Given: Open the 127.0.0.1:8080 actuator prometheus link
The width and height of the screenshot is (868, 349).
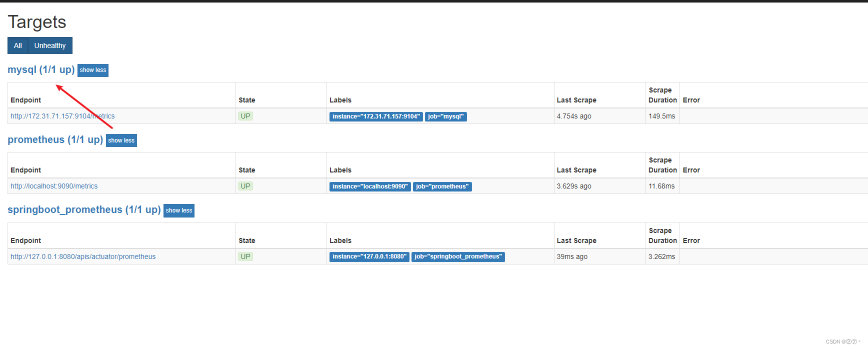Looking at the screenshot, I should coord(83,256).
